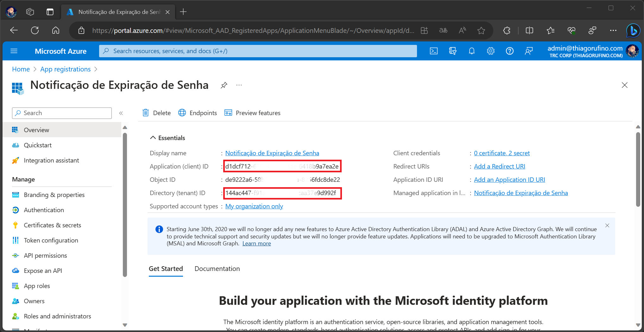
Task: Select Overview in the left menu
Action: coord(62,130)
